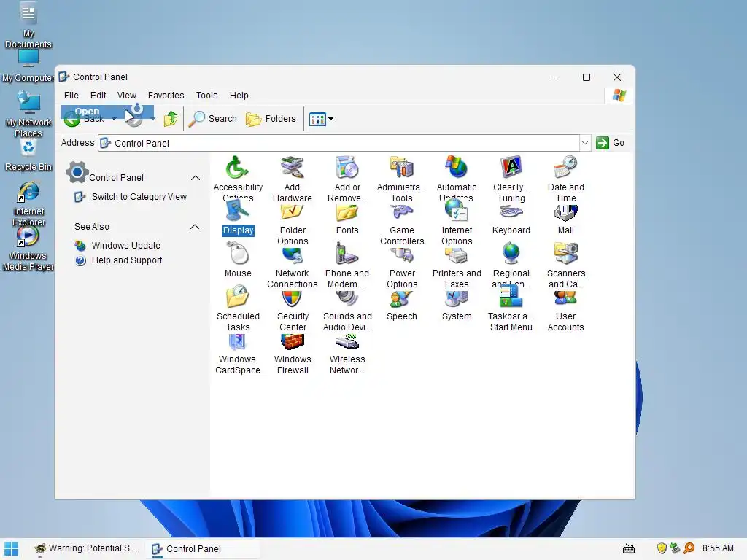Click the Control Panel taskbar button

pos(202,548)
